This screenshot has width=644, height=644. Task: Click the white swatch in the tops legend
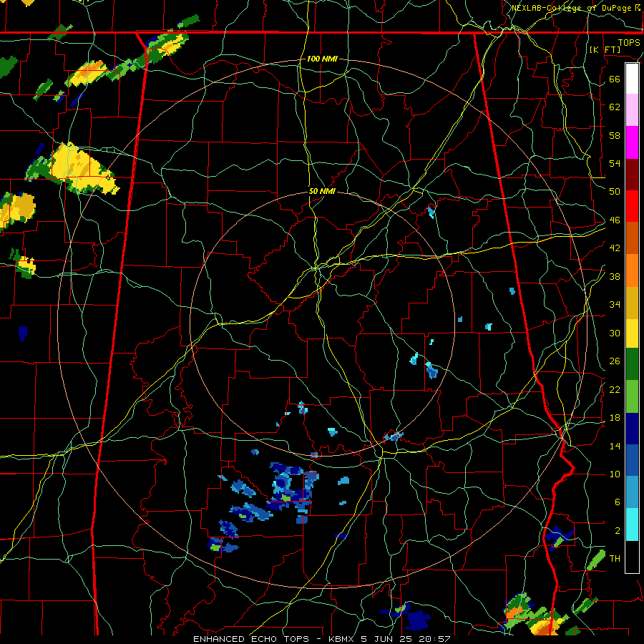(x=632, y=79)
